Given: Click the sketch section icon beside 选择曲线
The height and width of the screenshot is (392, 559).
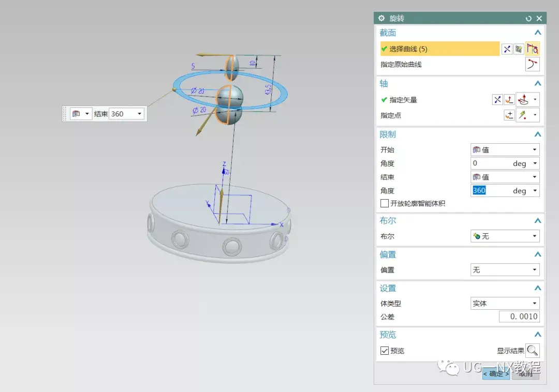Looking at the screenshot, I should click(x=519, y=49).
